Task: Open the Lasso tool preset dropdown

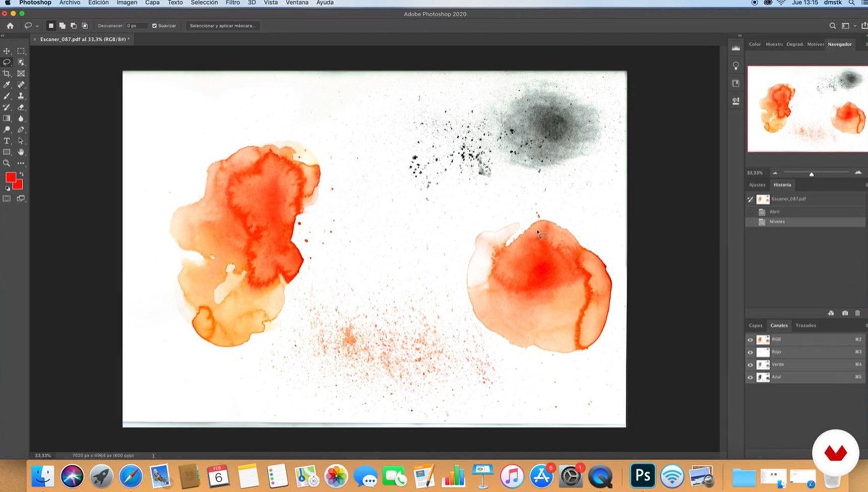Action: coord(31,26)
